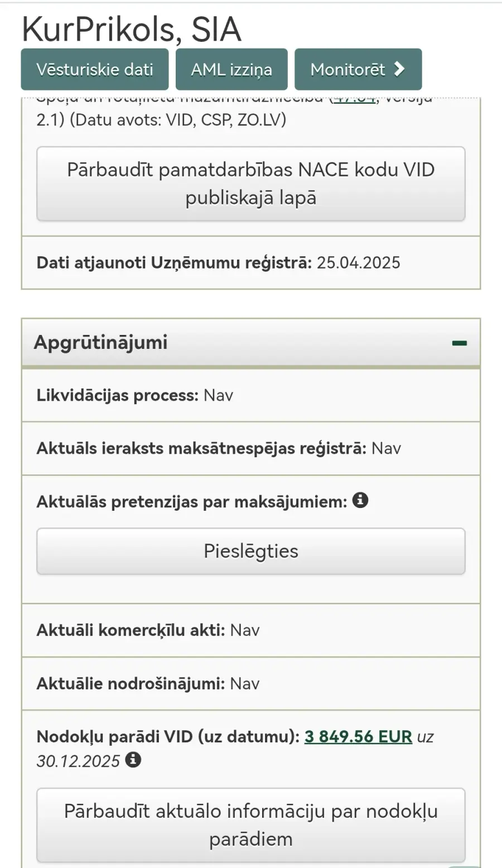Click the KurPrikols, SIA company heading
Image resolution: width=502 pixels, height=868 pixels.
(132, 30)
